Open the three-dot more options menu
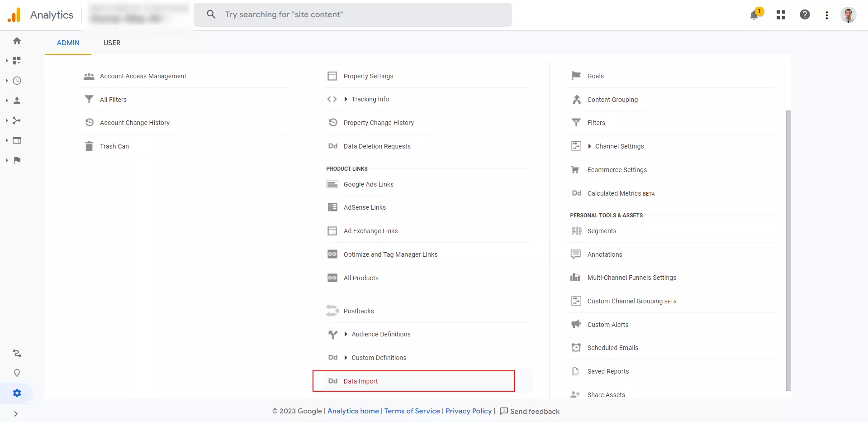Screen dimensions: 868x422 pos(826,15)
